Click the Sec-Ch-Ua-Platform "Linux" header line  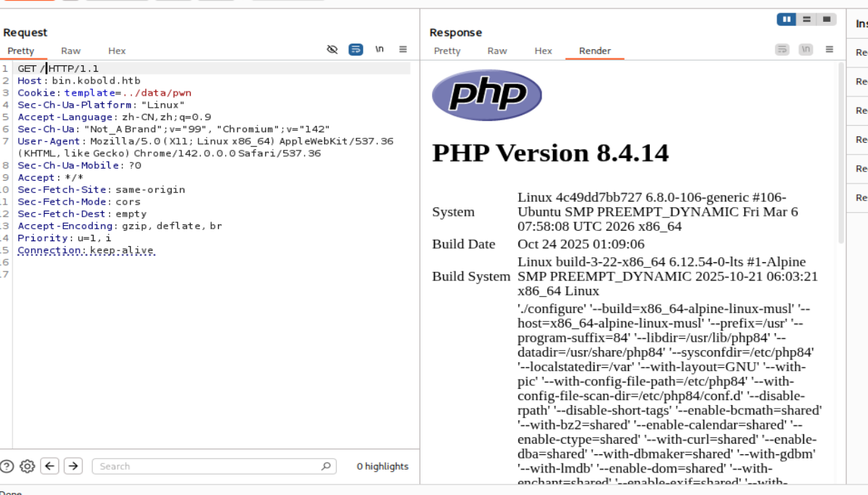(x=101, y=105)
